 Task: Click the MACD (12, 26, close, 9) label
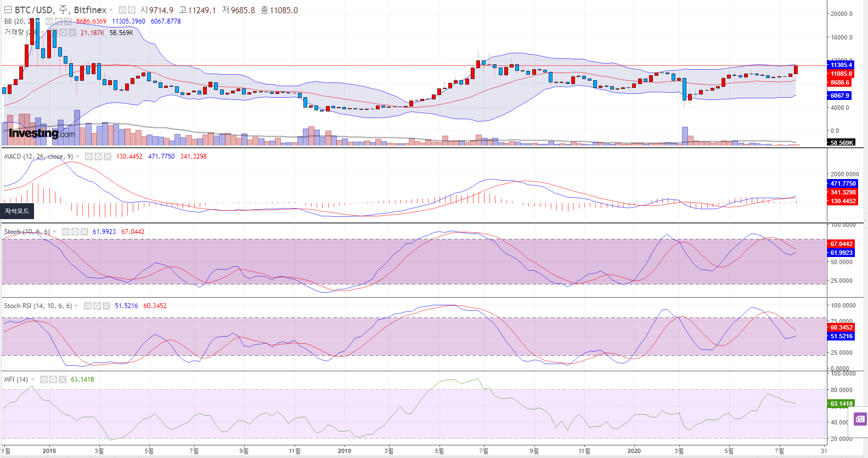click(38, 157)
